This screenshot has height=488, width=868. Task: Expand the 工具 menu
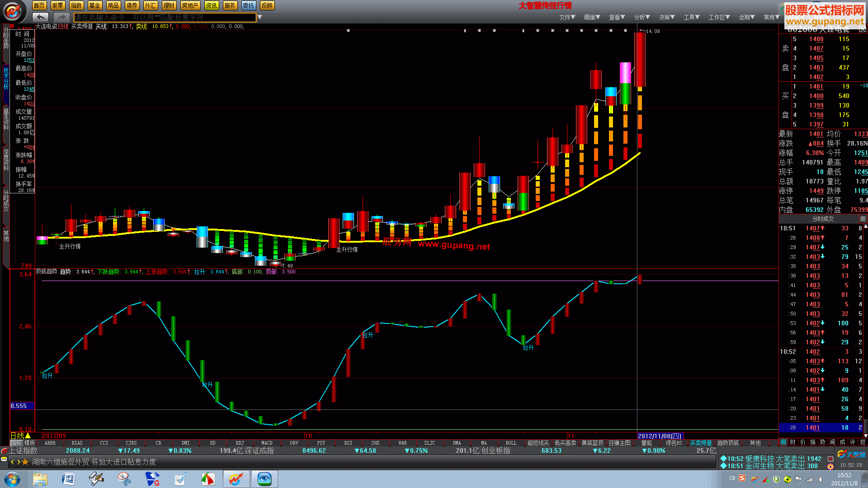click(x=692, y=17)
